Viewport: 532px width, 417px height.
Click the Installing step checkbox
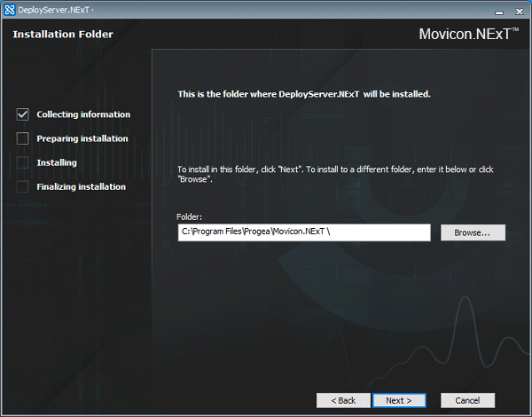23,162
